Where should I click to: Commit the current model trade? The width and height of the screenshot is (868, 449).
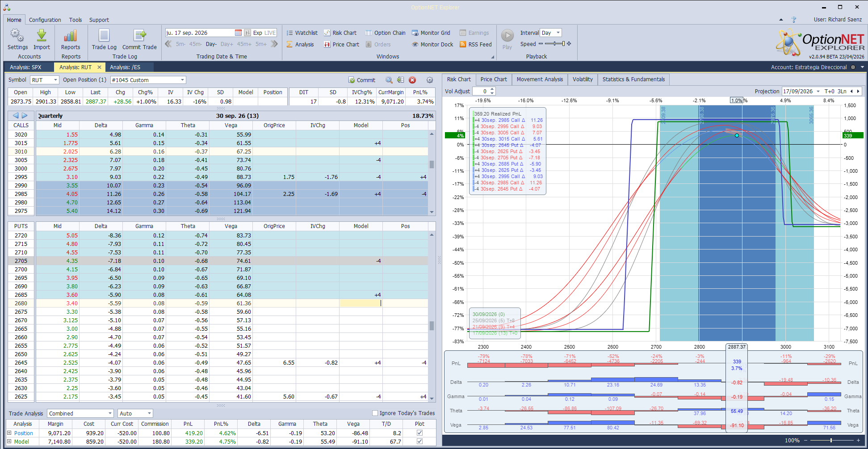(362, 80)
